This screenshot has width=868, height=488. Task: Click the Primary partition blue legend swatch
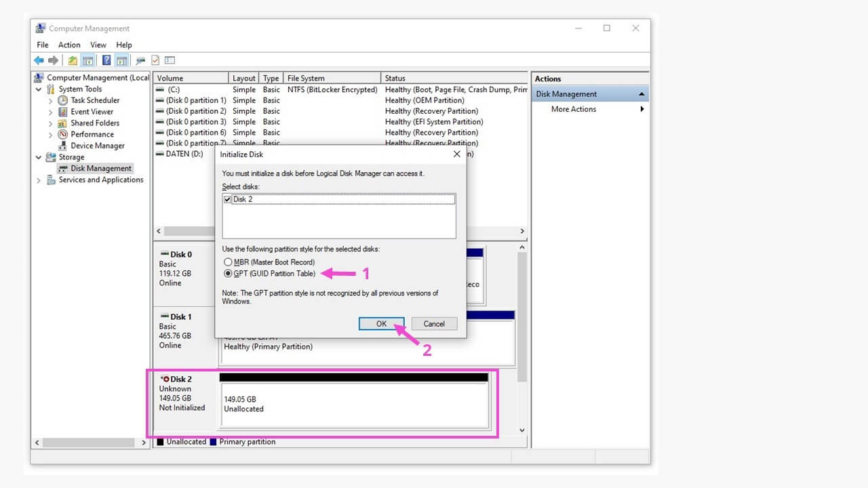[213, 442]
